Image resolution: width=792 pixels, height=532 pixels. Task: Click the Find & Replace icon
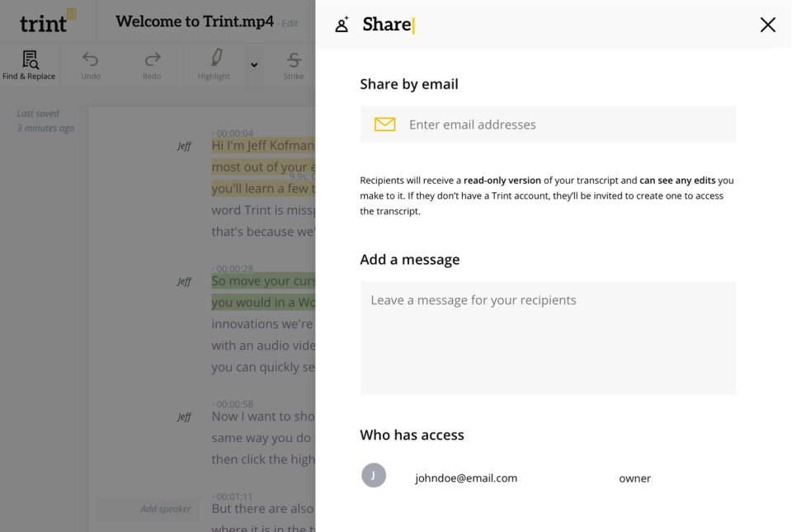[30, 60]
